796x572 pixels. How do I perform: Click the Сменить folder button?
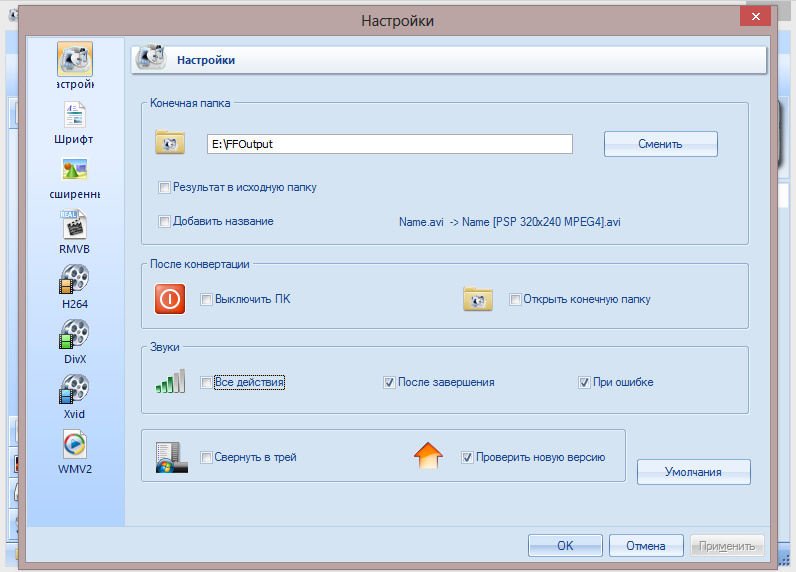(x=660, y=144)
